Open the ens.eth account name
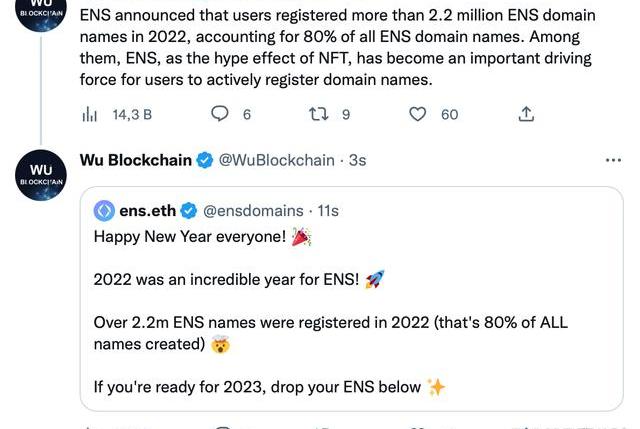 pos(147,210)
